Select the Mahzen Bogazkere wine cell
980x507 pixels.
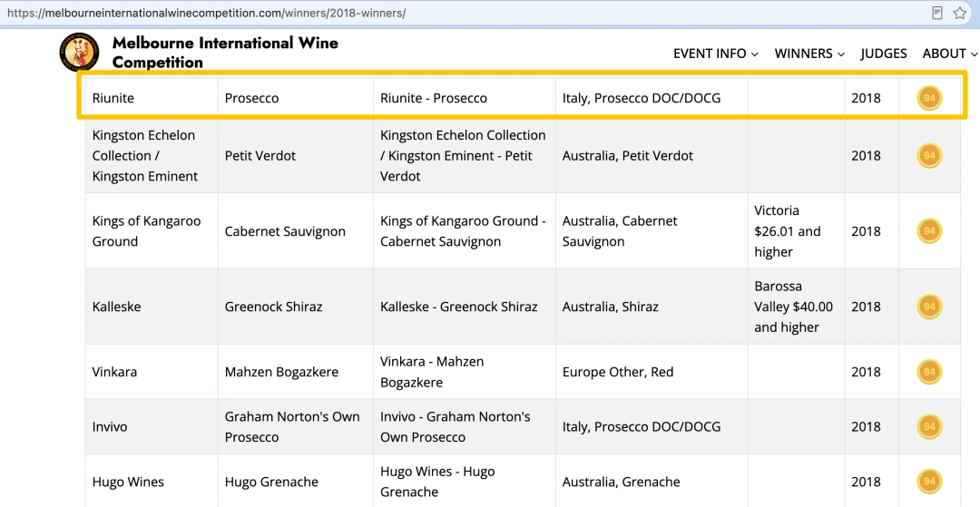pos(295,372)
